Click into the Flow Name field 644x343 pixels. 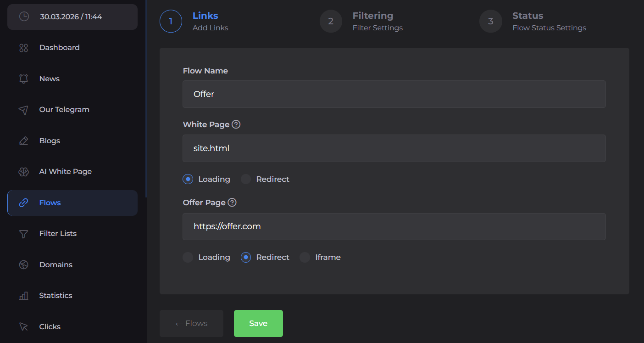coord(394,94)
